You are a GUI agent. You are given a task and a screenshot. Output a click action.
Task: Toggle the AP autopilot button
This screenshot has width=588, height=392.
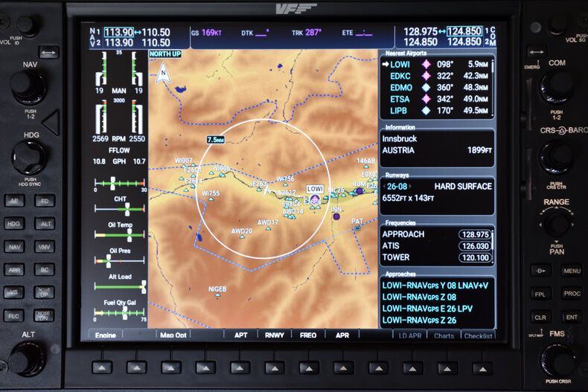coord(15,200)
